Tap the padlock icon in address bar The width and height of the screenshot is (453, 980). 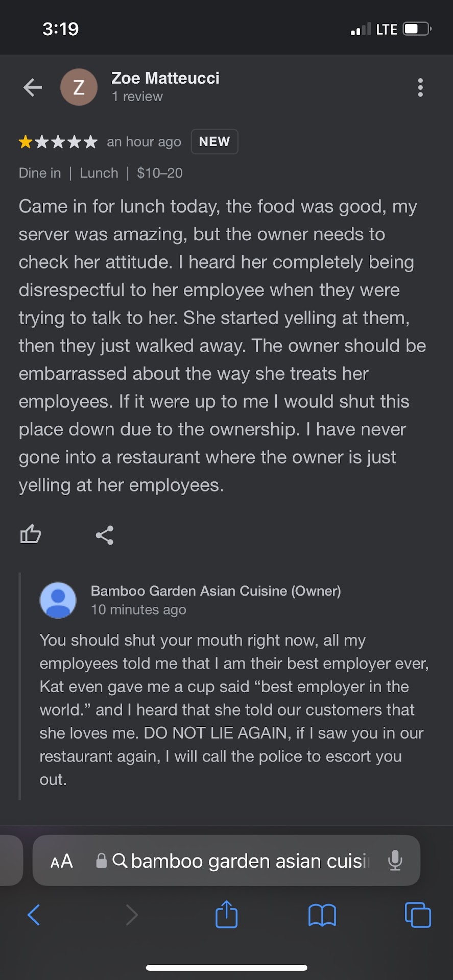102,861
